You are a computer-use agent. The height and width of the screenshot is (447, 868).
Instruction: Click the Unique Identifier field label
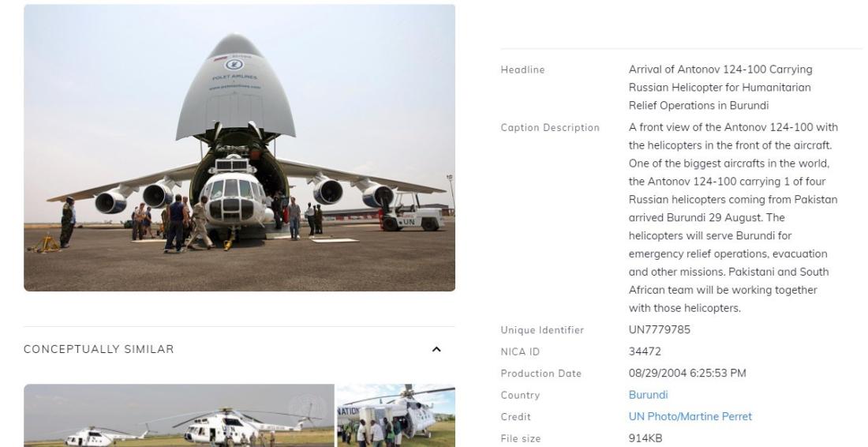[x=542, y=330]
